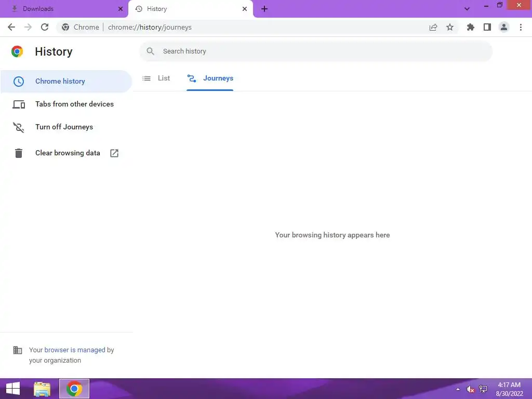Open Chrome's three-dot menu
The width and height of the screenshot is (532, 399).
click(x=521, y=27)
